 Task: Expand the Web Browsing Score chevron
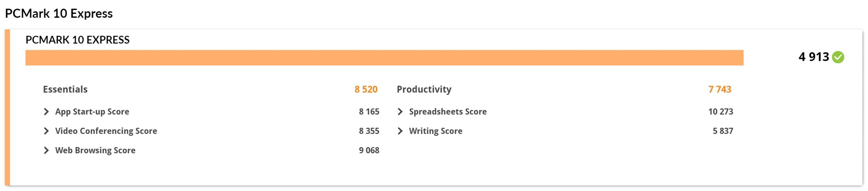click(46, 150)
